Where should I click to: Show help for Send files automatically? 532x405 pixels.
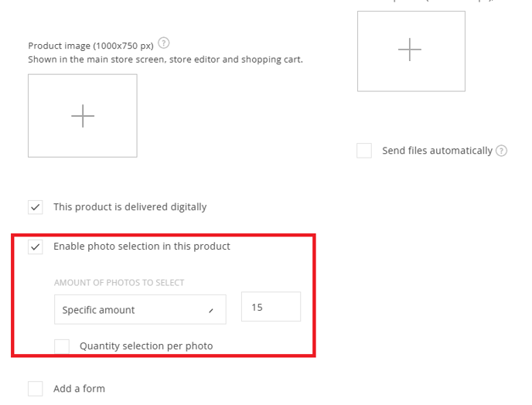pyautogui.click(x=501, y=151)
